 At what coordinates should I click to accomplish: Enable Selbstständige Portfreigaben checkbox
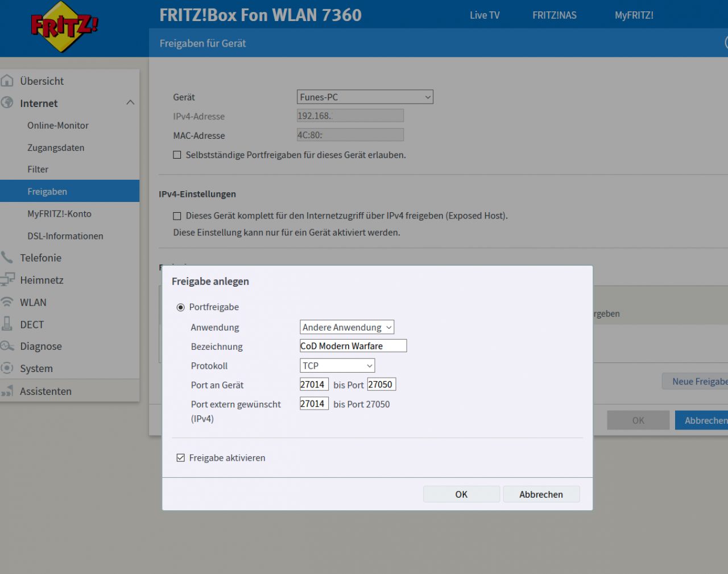[177, 155]
